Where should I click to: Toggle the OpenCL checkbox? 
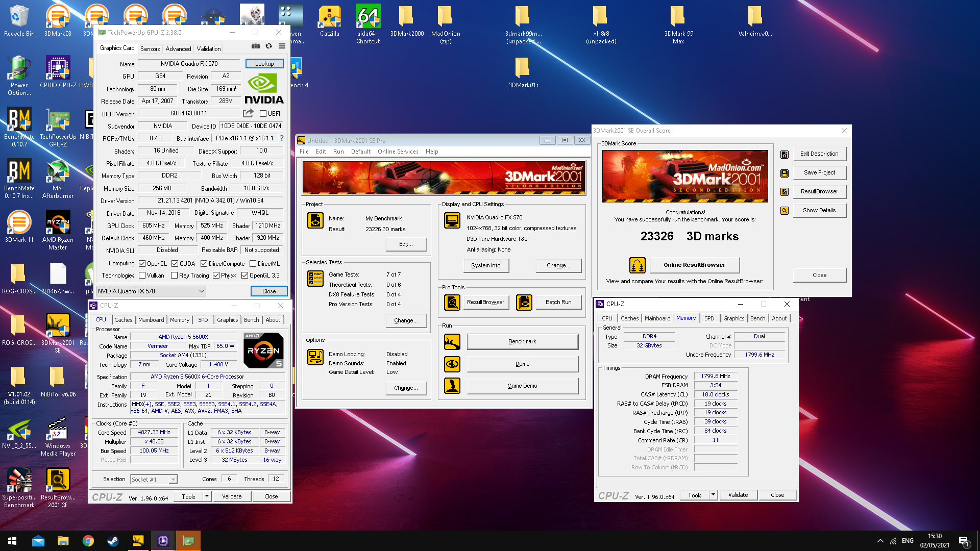click(x=142, y=264)
